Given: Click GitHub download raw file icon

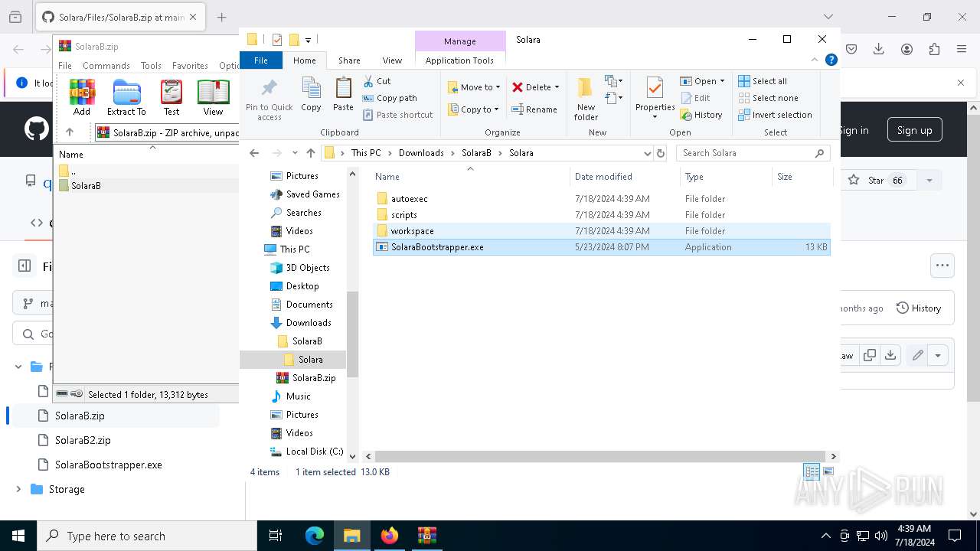Looking at the screenshot, I should tap(890, 355).
